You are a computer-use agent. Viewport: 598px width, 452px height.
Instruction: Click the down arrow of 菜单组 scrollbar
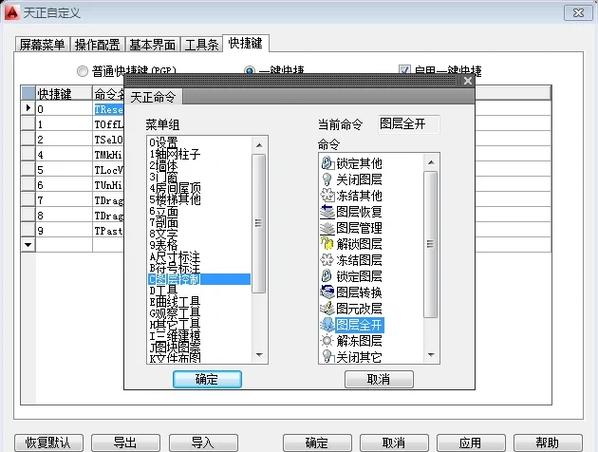coord(259,355)
